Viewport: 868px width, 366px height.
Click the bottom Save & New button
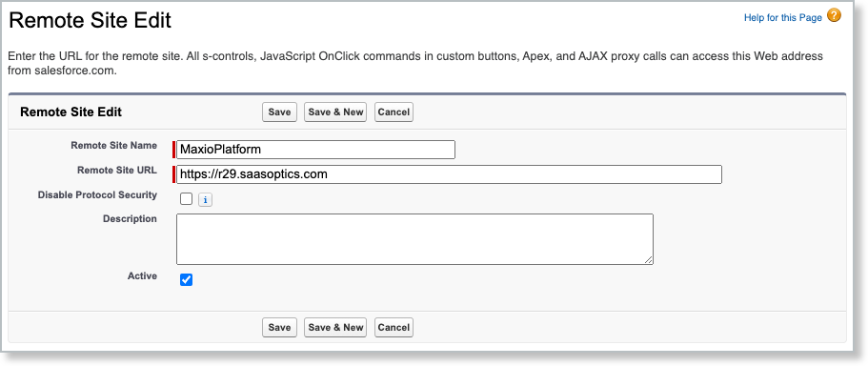click(x=335, y=327)
